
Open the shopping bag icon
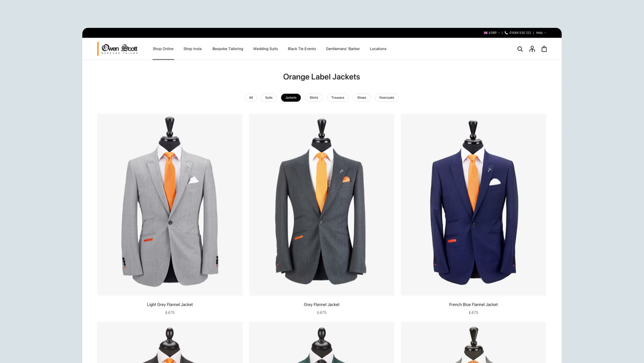coord(544,49)
